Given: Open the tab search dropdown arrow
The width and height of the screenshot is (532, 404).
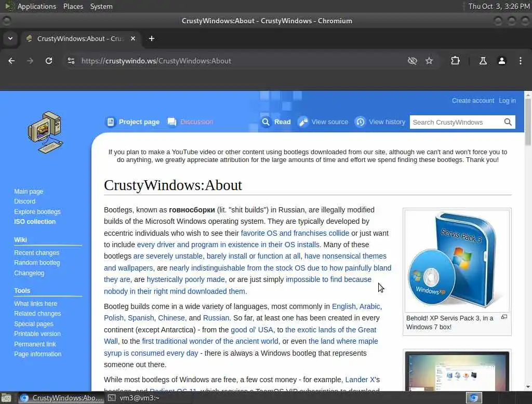Looking at the screenshot, I should point(10,38).
